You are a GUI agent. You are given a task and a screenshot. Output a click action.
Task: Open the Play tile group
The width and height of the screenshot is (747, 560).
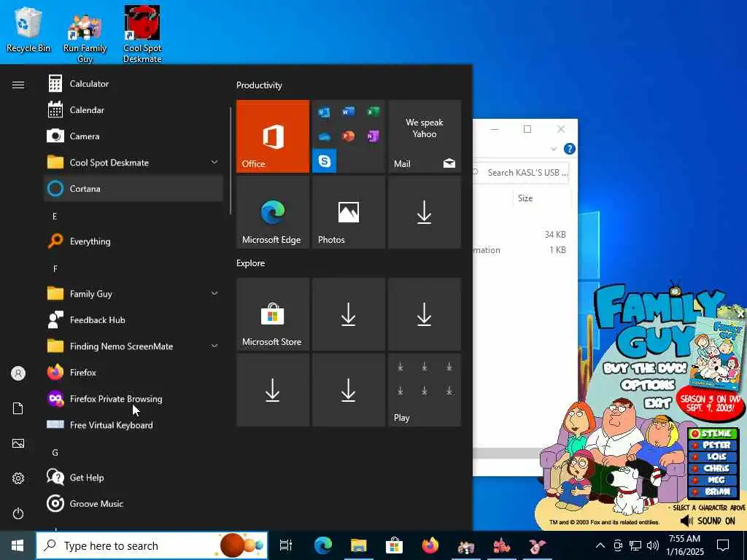point(425,390)
